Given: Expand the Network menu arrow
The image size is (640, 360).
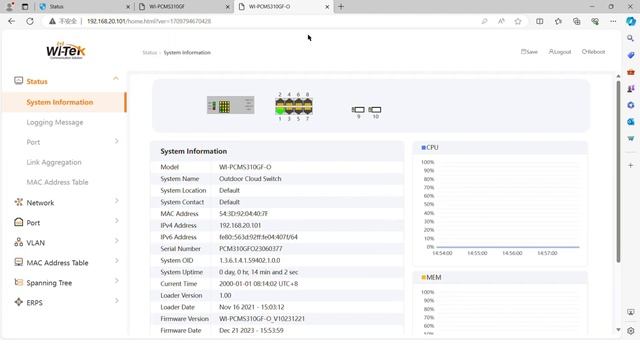Looking at the screenshot, I should [117, 201].
